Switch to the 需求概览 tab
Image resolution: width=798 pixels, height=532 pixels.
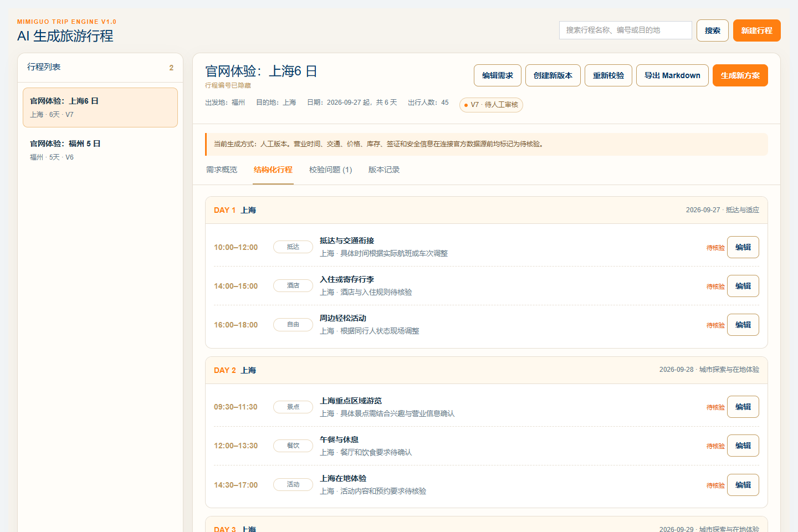pyautogui.click(x=222, y=170)
